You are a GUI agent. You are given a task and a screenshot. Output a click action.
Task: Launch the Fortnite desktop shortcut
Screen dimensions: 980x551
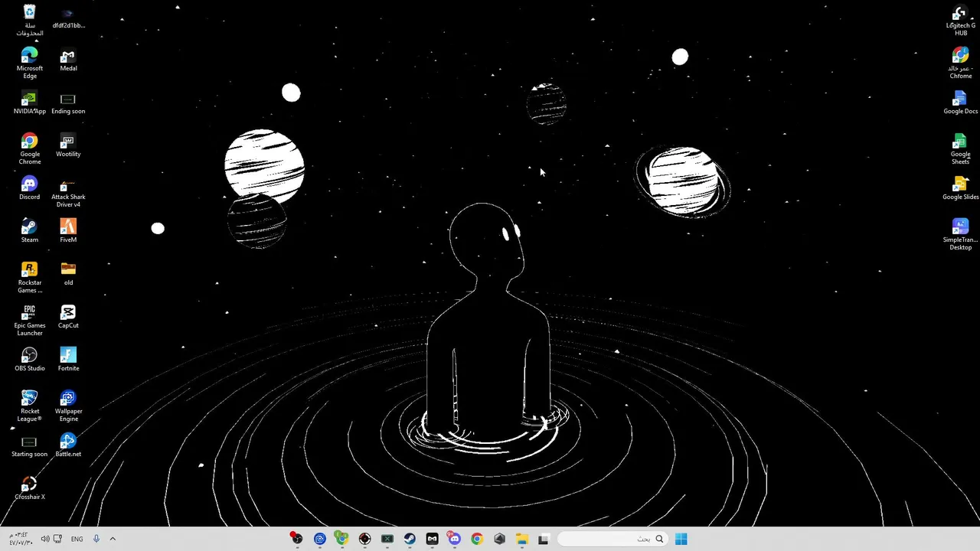point(68,360)
